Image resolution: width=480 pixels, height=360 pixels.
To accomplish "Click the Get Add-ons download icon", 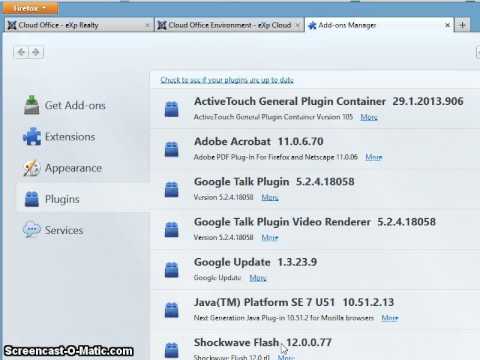I will click(x=32, y=105).
